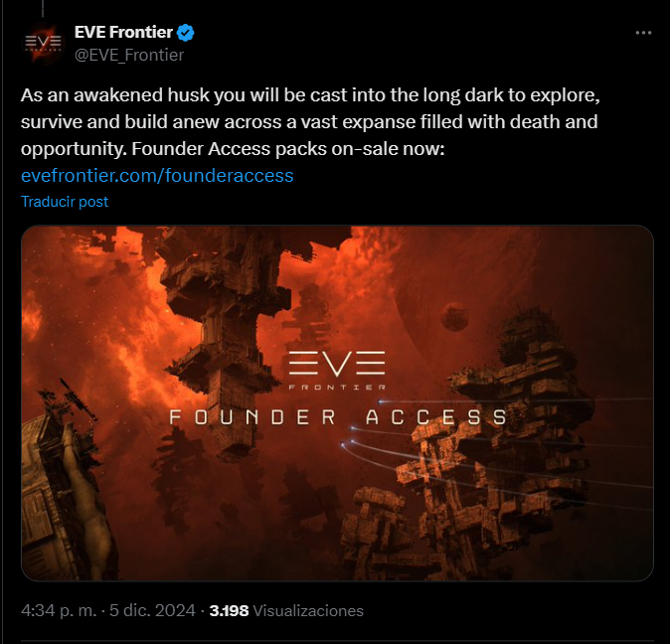View the 3.198 Visualizaciones count
670x644 pixels.
pos(286,610)
